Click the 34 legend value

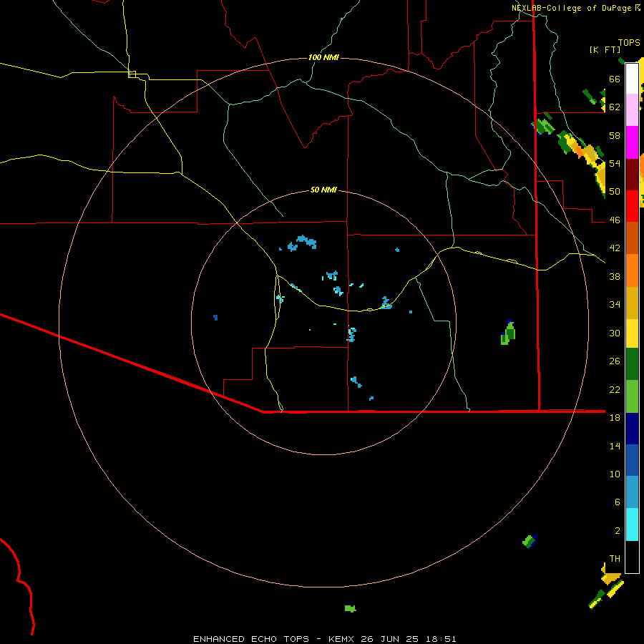pyautogui.click(x=615, y=305)
